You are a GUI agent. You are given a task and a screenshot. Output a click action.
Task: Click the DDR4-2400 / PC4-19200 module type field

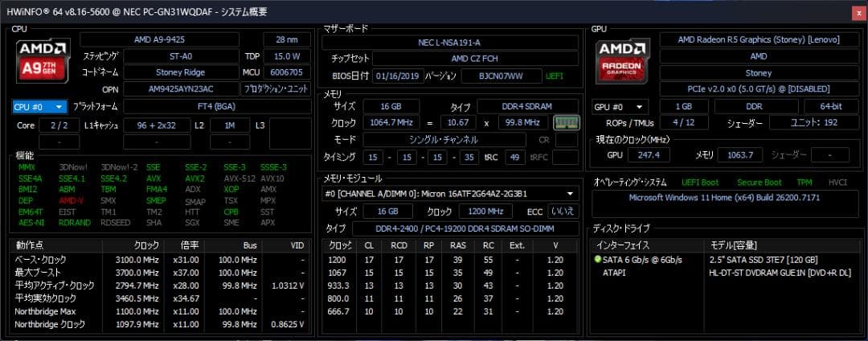point(465,228)
